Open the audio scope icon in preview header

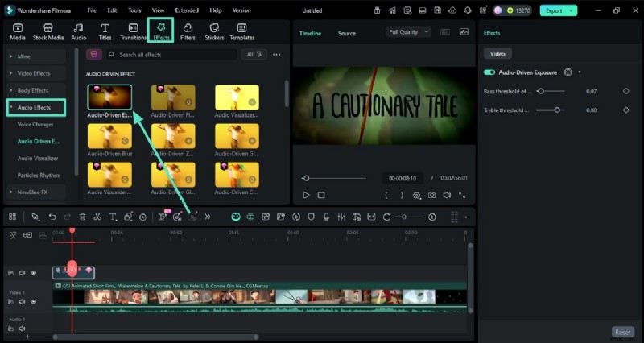point(464,32)
